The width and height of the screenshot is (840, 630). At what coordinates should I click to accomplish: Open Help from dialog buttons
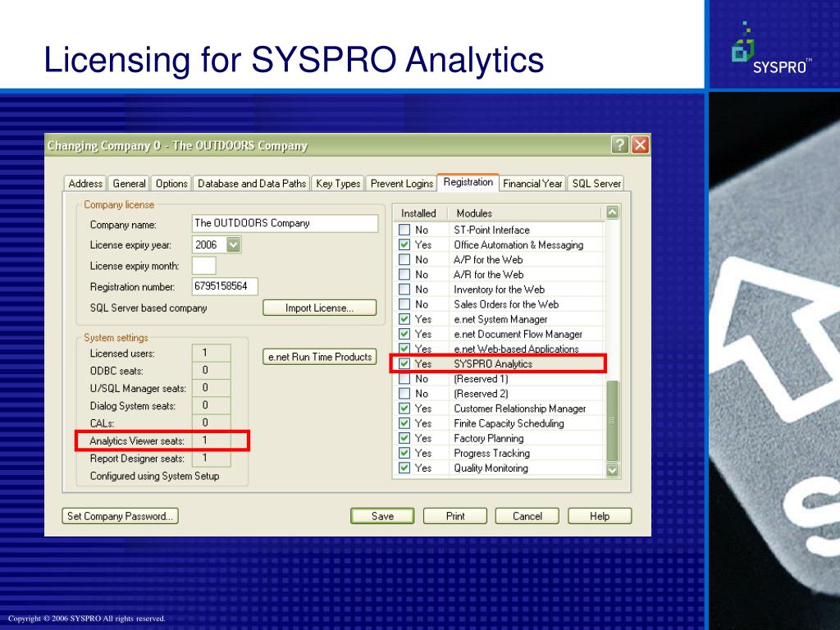[600, 517]
